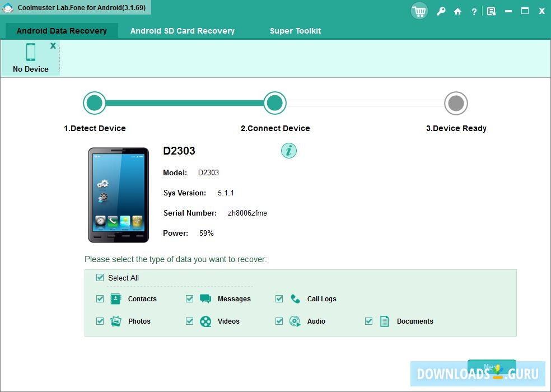Viewport: 551px width, 392px height.
Task: Click the Documents label text
Action: 415,321
